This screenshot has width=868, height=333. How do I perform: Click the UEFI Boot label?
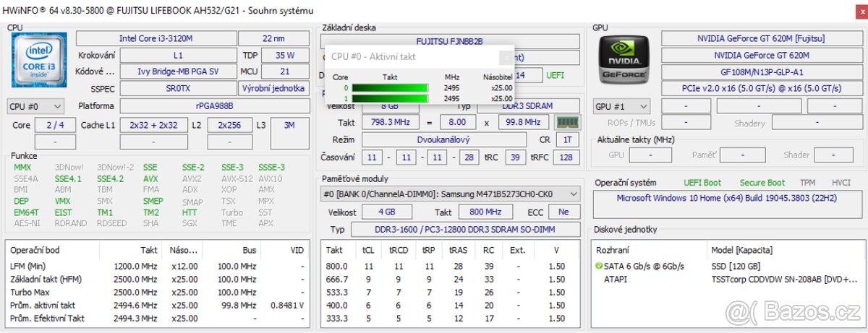pyautogui.click(x=702, y=183)
